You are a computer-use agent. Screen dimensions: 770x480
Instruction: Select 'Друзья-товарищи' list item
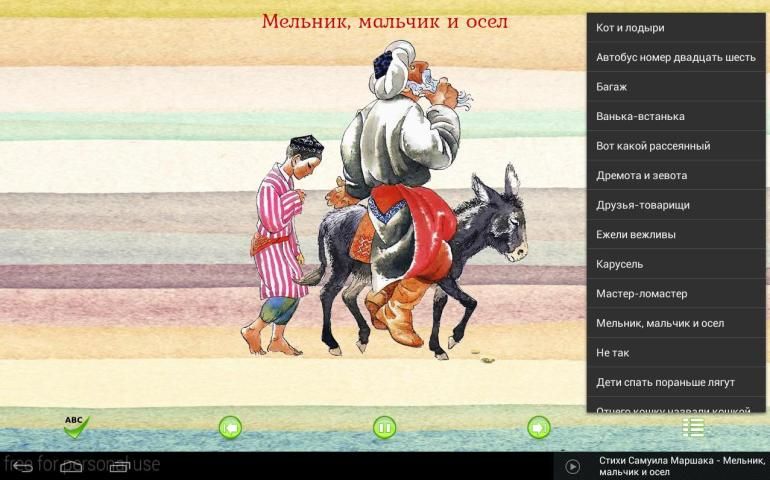click(x=676, y=205)
